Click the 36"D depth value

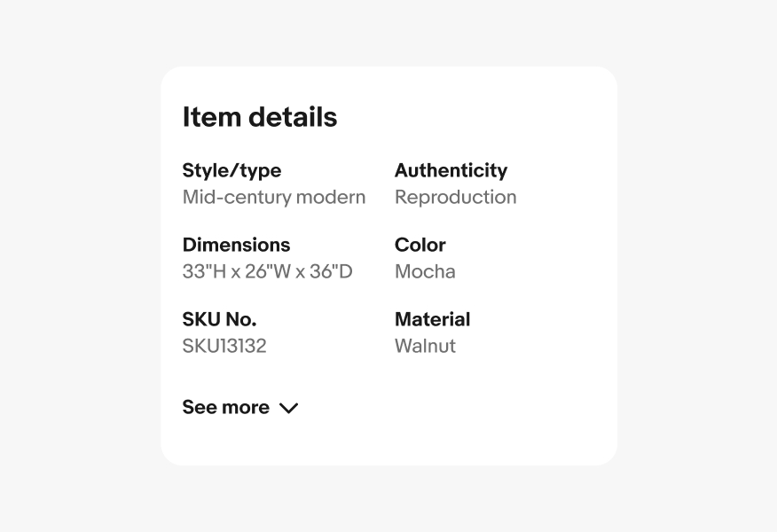[331, 271]
